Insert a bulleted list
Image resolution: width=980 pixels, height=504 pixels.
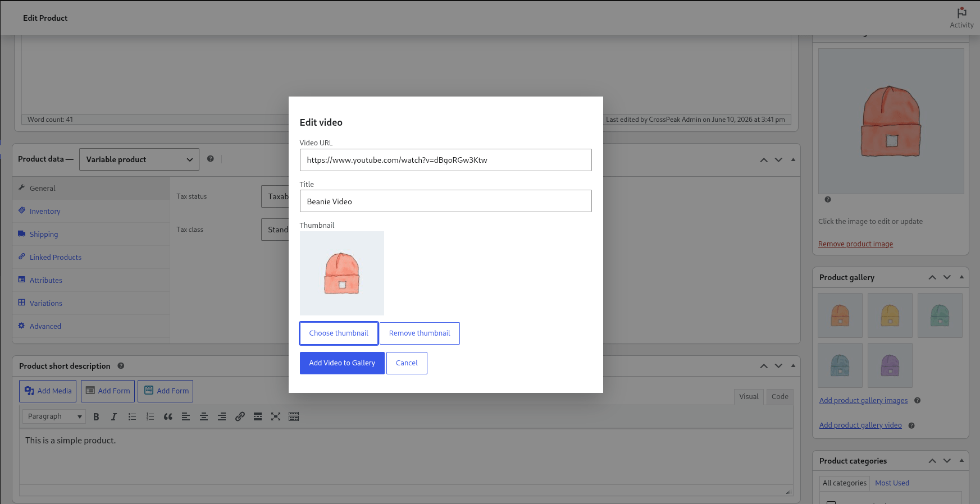click(x=132, y=416)
